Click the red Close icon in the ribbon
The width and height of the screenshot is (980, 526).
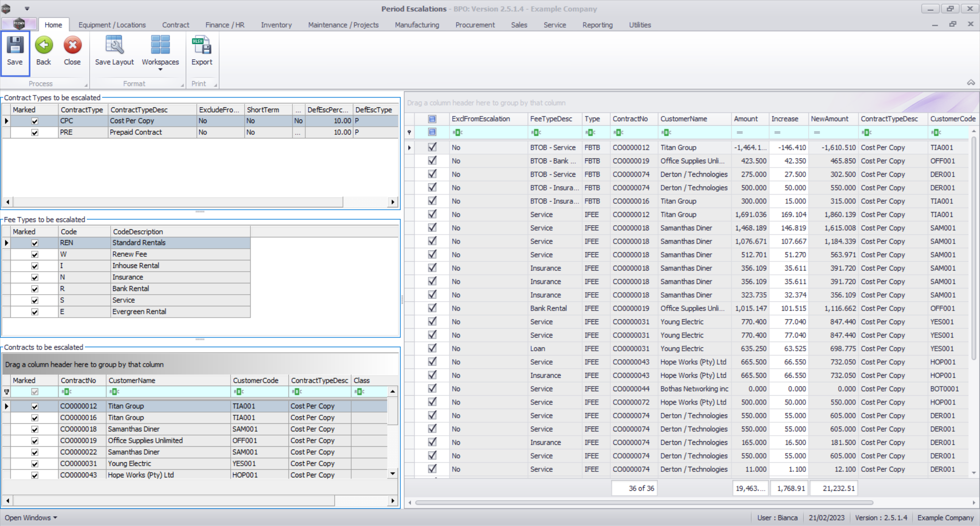pyautogui.click(x=72, y=46)
